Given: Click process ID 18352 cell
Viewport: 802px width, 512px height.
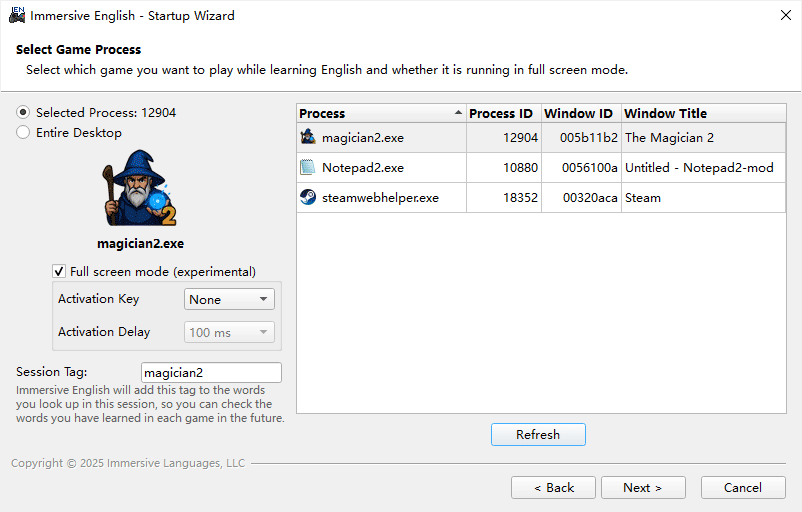Looking at the screenshot, I should 504,197.
